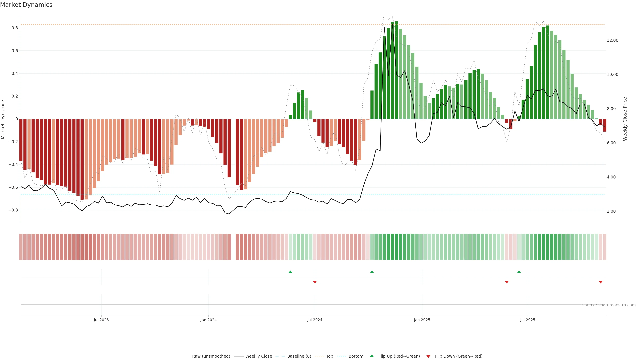Toggle the Bottom legend entry
This screenshot has height=362, width=644.
tap(356, 356)
